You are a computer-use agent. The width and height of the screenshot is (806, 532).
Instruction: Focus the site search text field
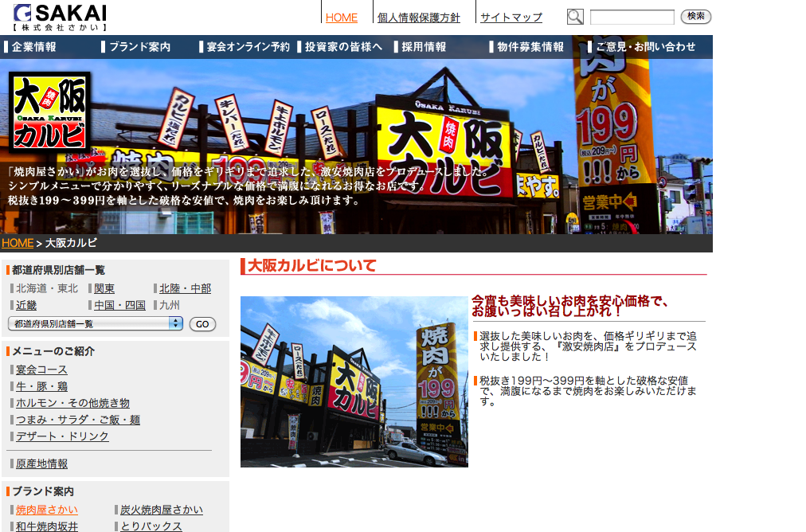pos(632,17)
